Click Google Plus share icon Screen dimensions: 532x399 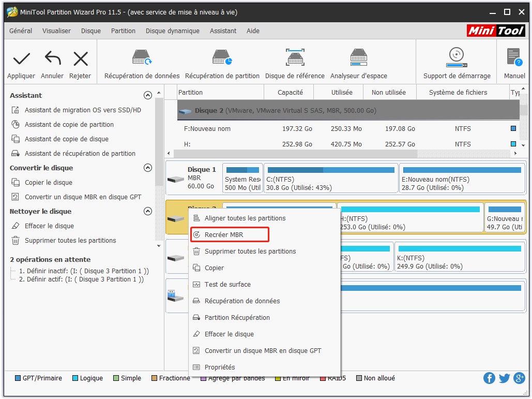point(519,378)
